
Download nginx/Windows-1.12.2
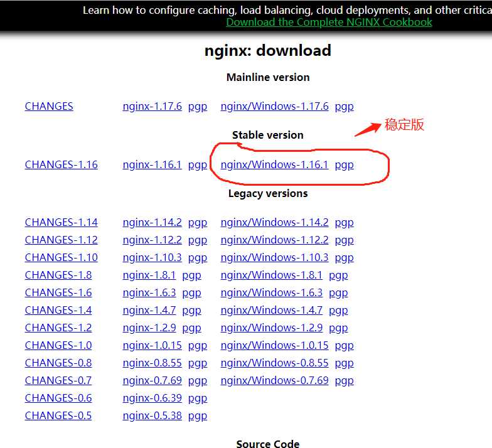[275, 240]
